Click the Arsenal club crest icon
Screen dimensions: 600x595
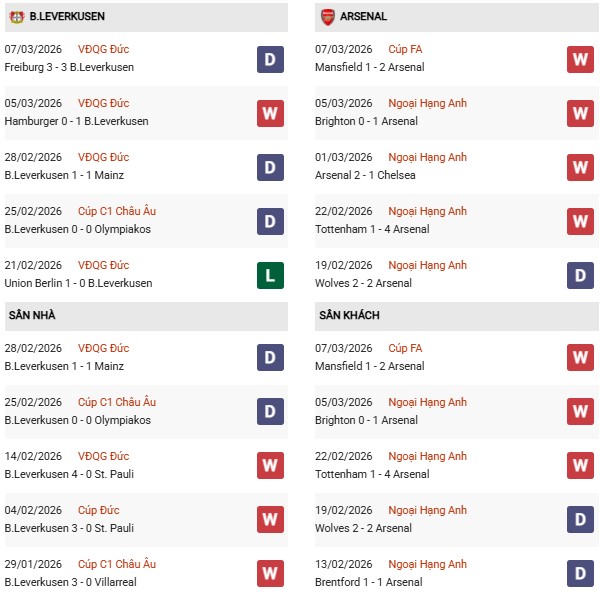click(327, 17)
